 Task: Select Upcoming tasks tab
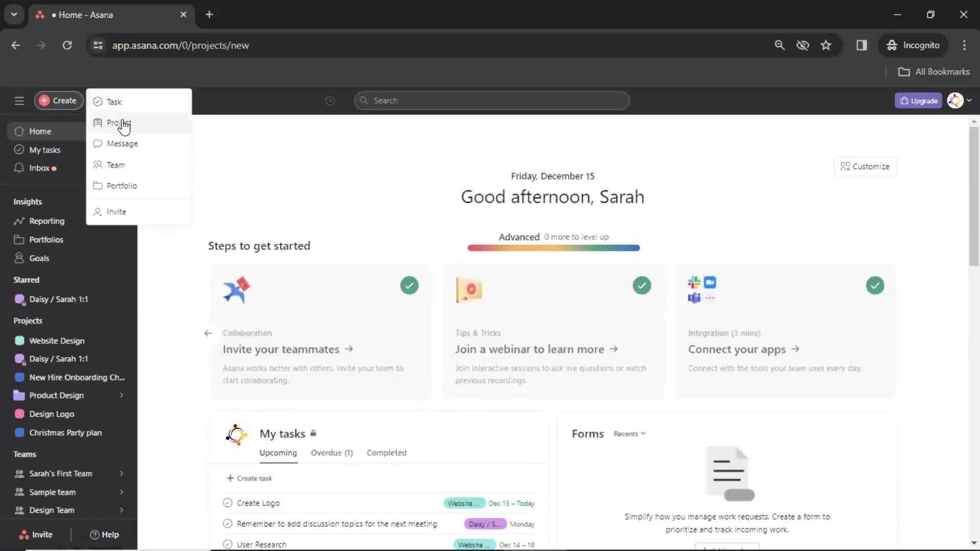pos(278,452)
